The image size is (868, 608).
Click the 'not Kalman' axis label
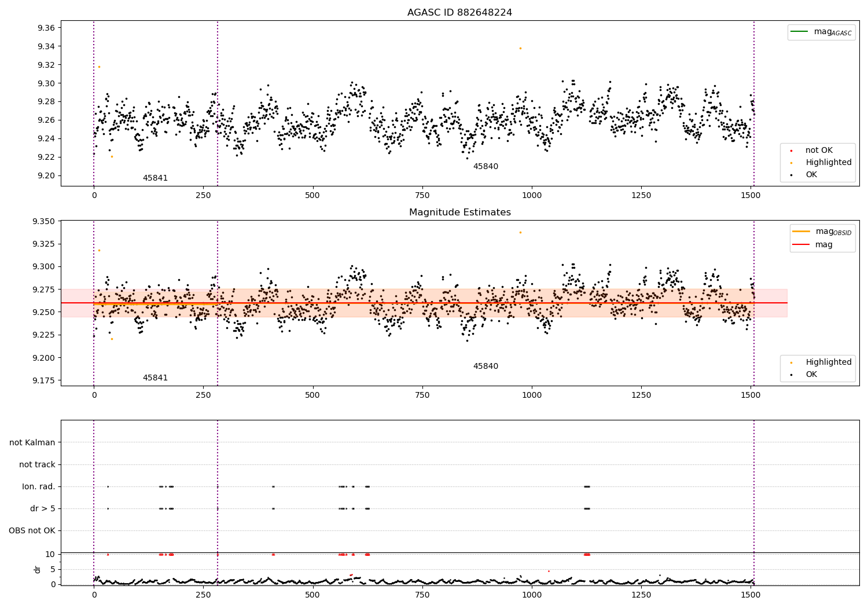pos(32,443)
